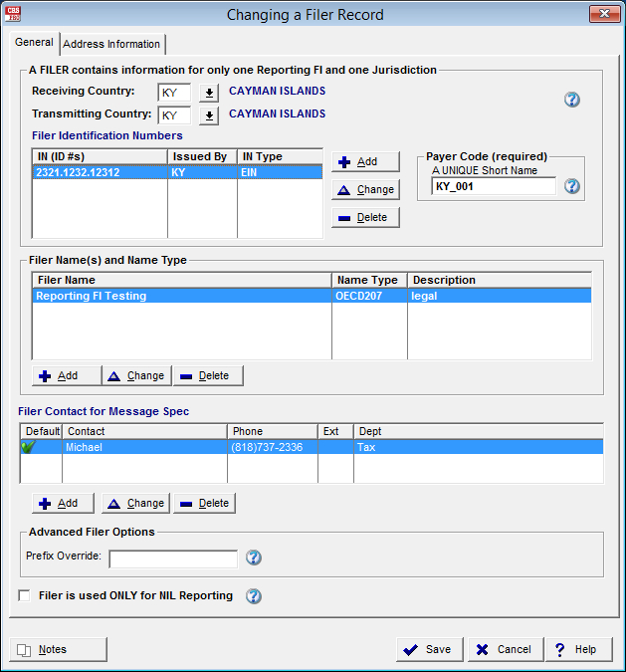The height and width of the screenshot is (672, 626).
Task: Enable Filer is used ONLY for NIL Reporting
Action: (24, 595)
